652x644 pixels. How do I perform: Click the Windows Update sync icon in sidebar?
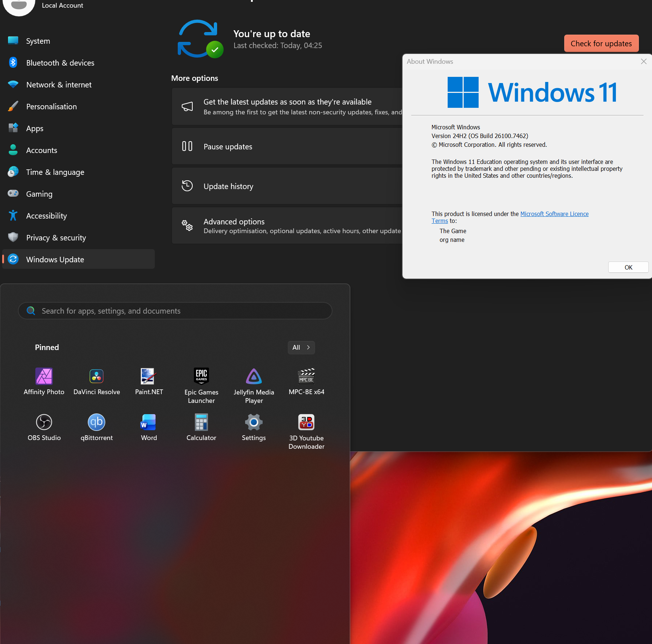(x=13, y=259)
